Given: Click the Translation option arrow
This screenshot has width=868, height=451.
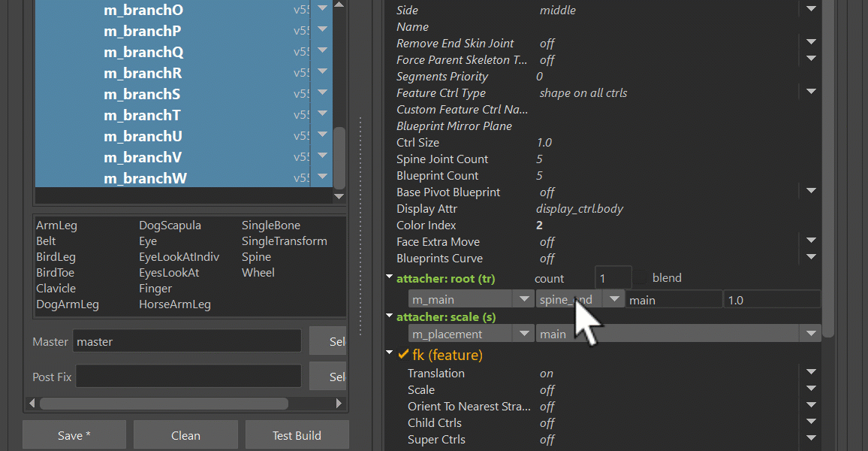Looking at the screenshot, I should (x=811, y=372).
